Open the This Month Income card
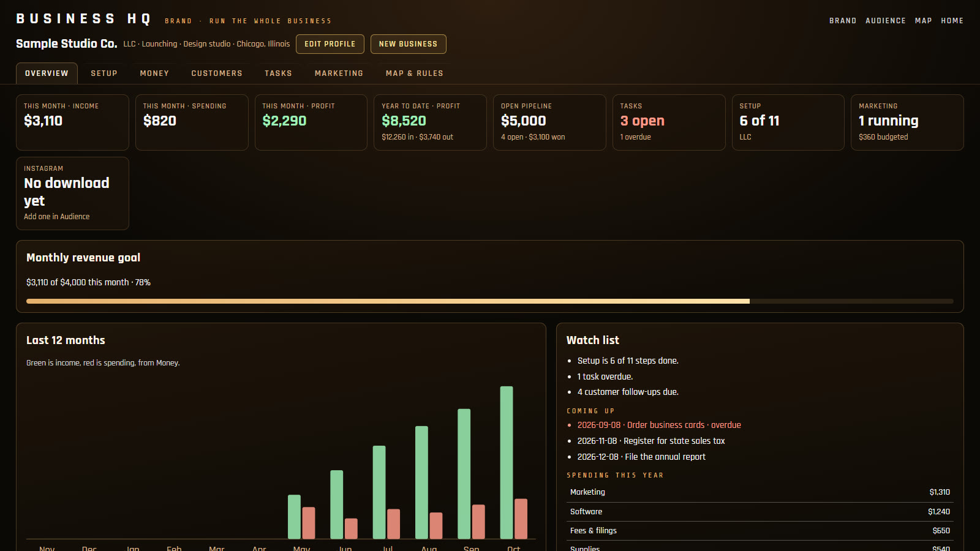 tap(72, 122)
